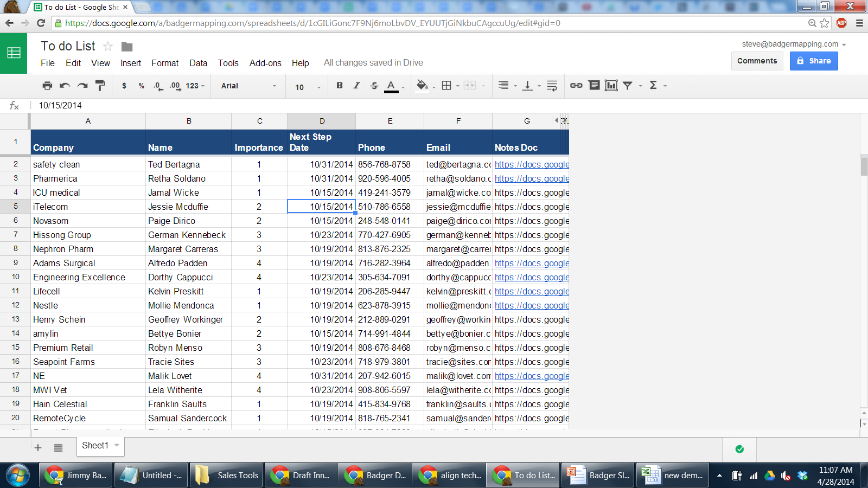The width and height of the screenshot is (868, 488).
Task: Click the insert link icon
Action: click(576, 86)
